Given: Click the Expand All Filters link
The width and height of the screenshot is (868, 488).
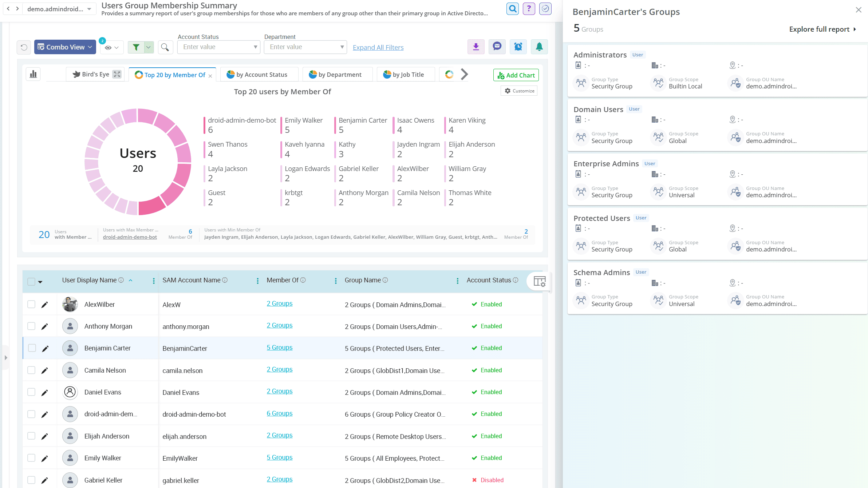Looking at the screenshot, I should [x=378, y=47].
